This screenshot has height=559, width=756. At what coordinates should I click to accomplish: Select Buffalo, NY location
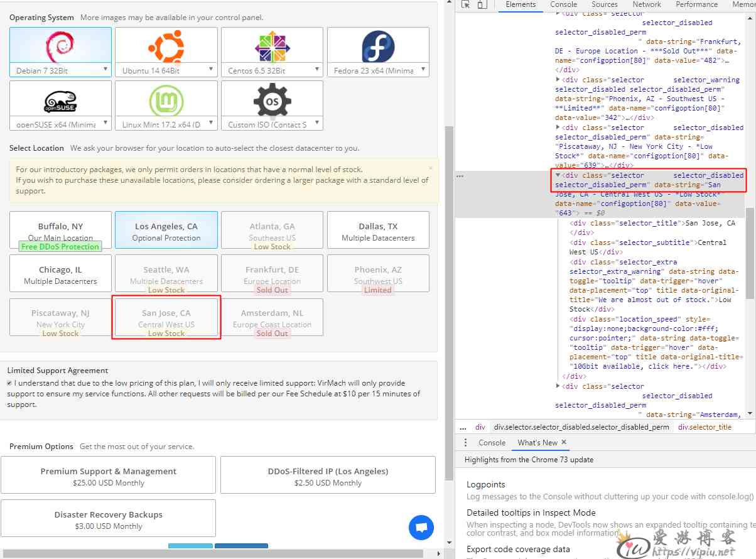coord(60,230)
